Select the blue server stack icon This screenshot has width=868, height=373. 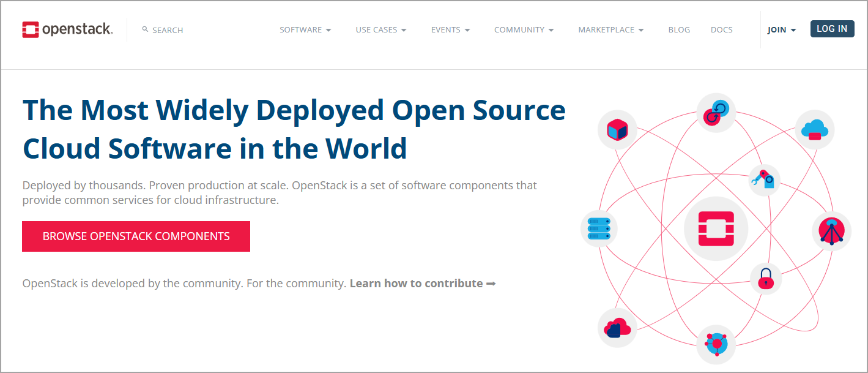599,228
